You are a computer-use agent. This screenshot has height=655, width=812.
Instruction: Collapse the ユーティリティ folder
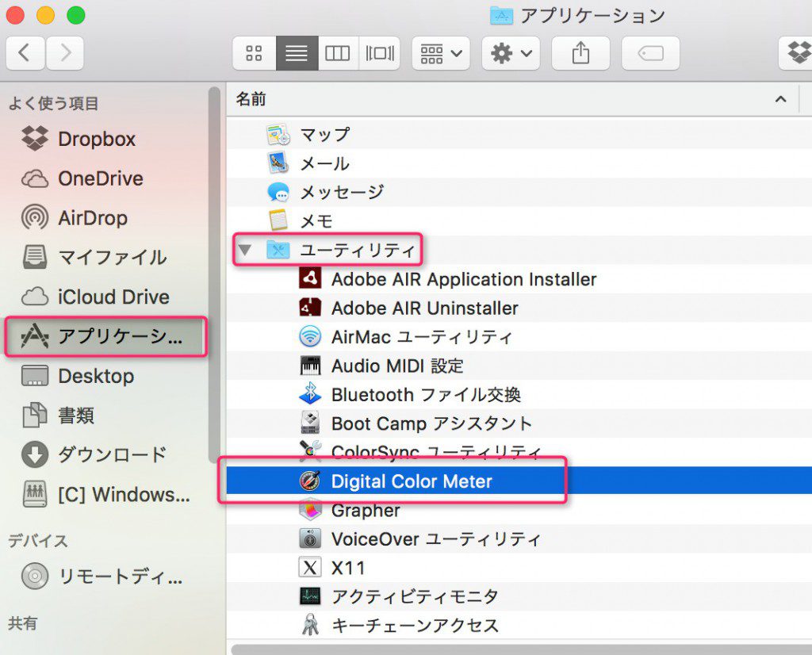244,251
